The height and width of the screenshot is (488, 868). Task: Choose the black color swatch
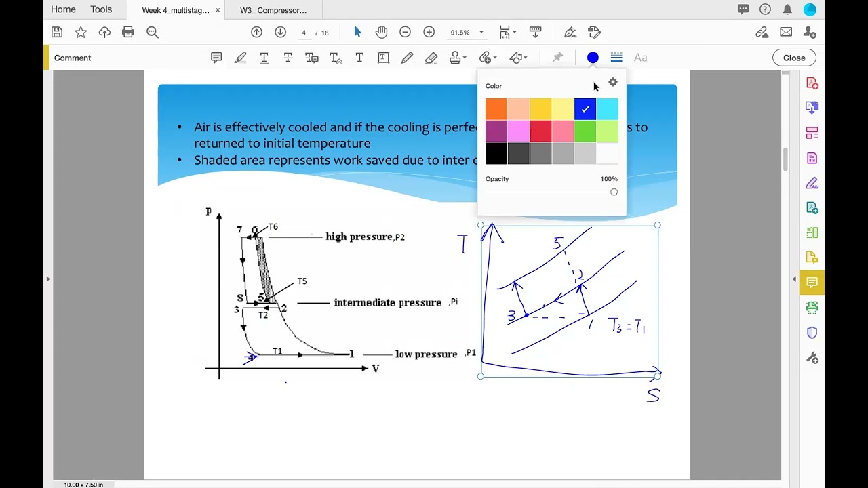(x=496, y=153)
